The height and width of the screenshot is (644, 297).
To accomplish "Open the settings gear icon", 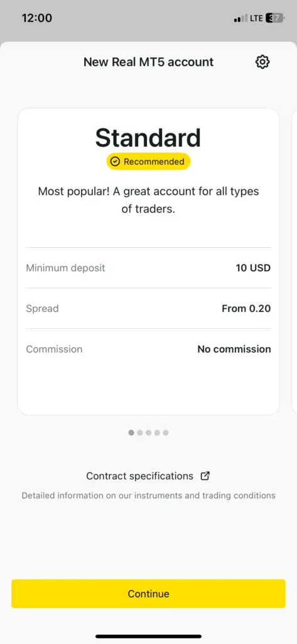I will (262, 62).
